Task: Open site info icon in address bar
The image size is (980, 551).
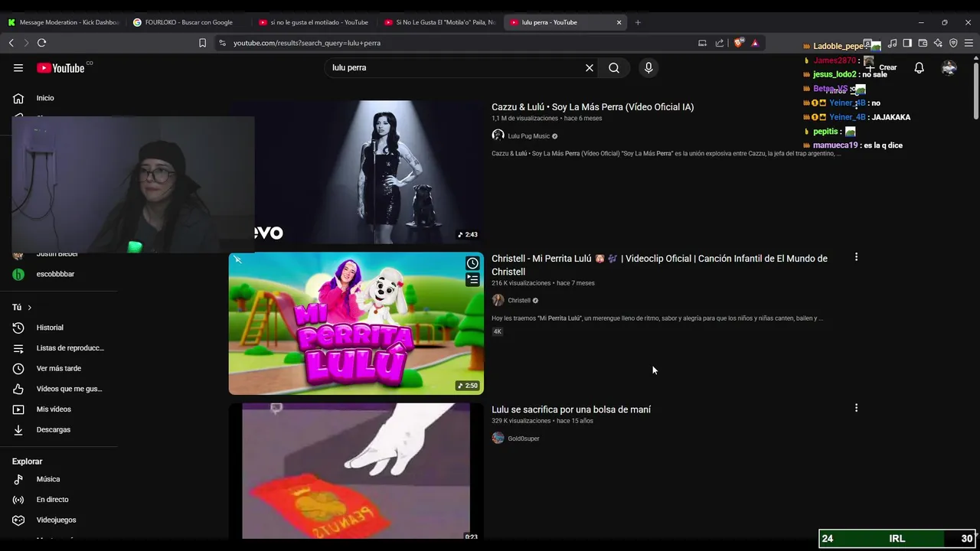Action: click(x=222, y=43)
